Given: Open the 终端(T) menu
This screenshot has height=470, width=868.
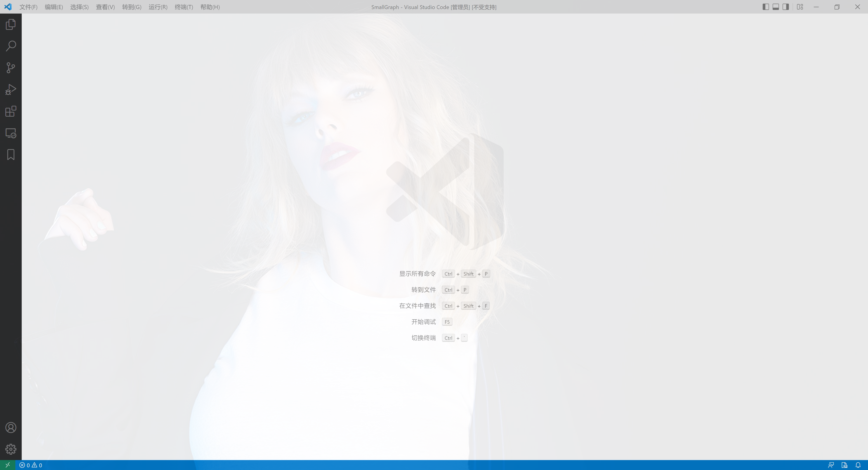Looking at the screenshot, I should (184, 7).
